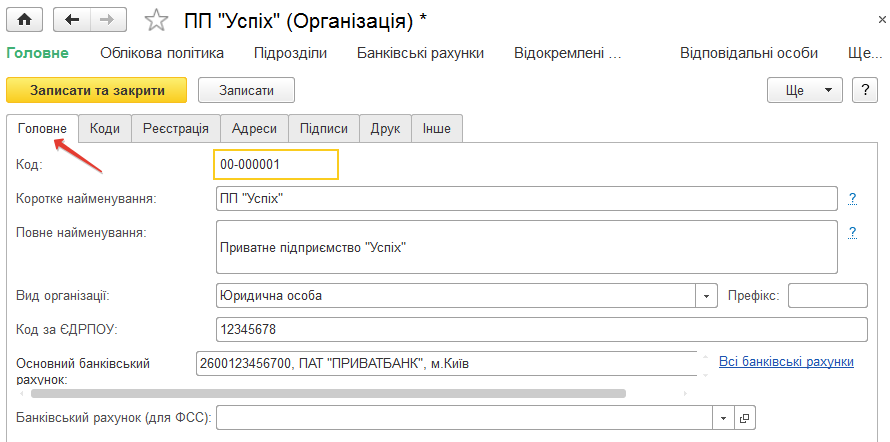The height and width of the screenshot is (442, 890).
Task: Show the hint for Повне найменування
Action: [x=852, y=233]
